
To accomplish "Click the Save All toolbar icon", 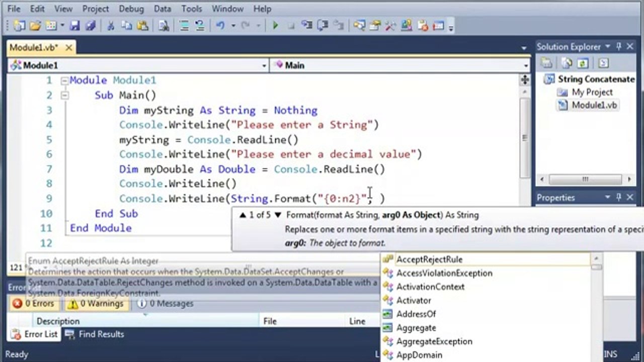I will (x=90, y=26).
